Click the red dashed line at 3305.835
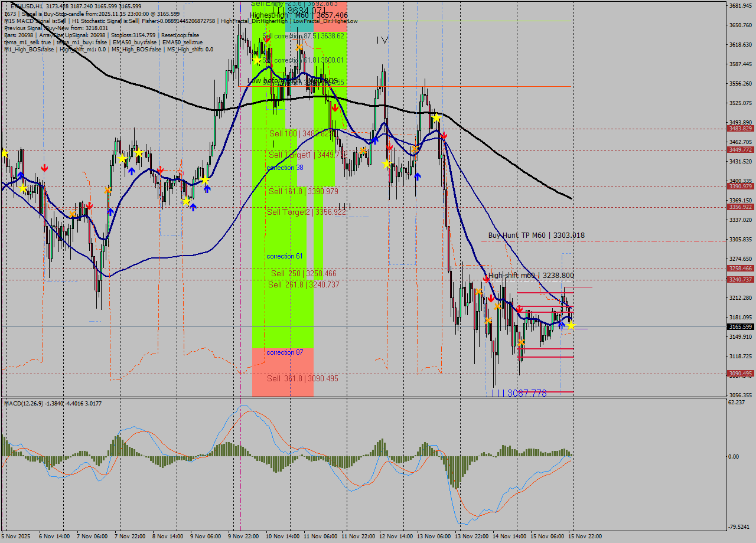Viewport: 756px width, 543px height. (x=650, y=240)
